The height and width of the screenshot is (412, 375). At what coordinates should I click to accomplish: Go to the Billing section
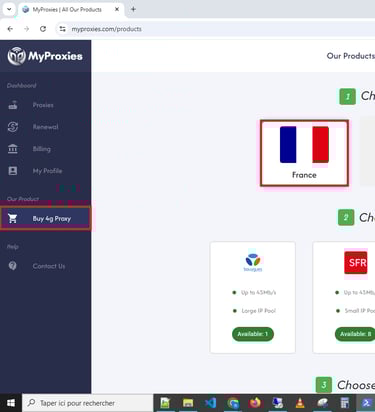(x=42, y=149)
